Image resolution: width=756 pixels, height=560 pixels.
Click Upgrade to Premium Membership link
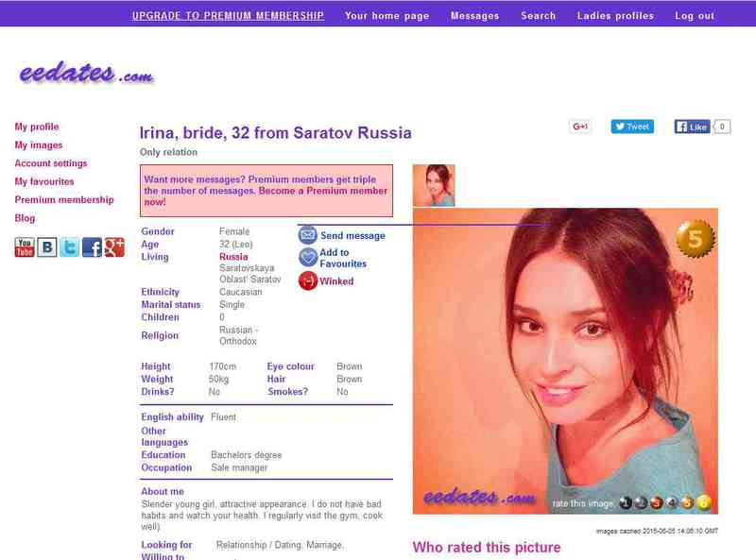(x=228, y=16)
